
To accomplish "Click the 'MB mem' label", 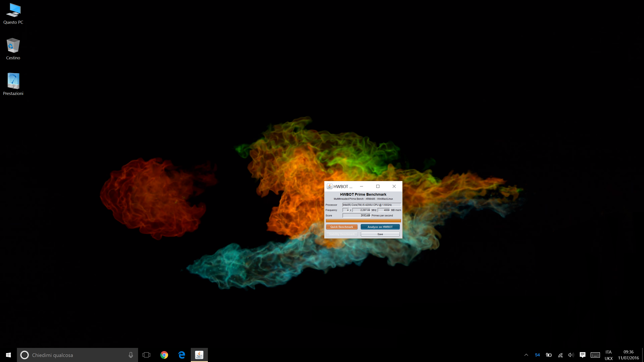I will (396, 210).
